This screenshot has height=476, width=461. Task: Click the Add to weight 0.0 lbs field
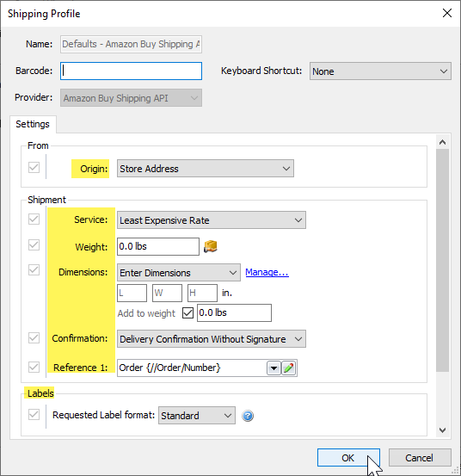pos(234,312)
